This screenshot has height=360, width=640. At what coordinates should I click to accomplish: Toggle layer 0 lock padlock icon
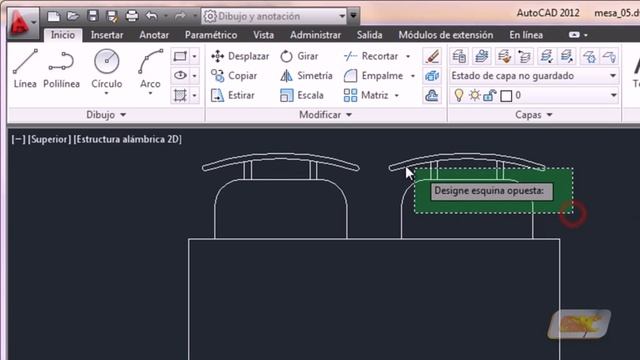[489, 96]
